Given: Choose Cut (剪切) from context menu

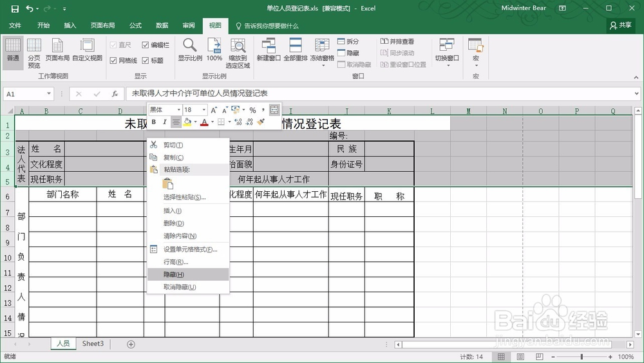Looking at the screenshot, I should point(188,145).
